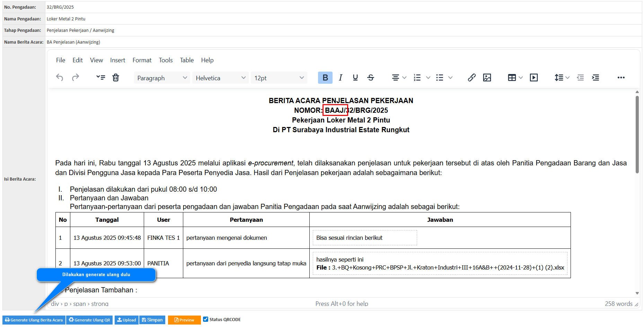Click the trash delete icon in toolbar
The height and width of the screenshot is (328, 644).
coord(116,78)
